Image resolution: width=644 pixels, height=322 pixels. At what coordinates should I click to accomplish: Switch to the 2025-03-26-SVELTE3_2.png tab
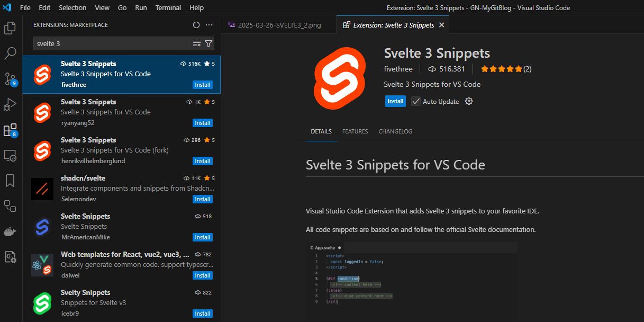[279, 25]
